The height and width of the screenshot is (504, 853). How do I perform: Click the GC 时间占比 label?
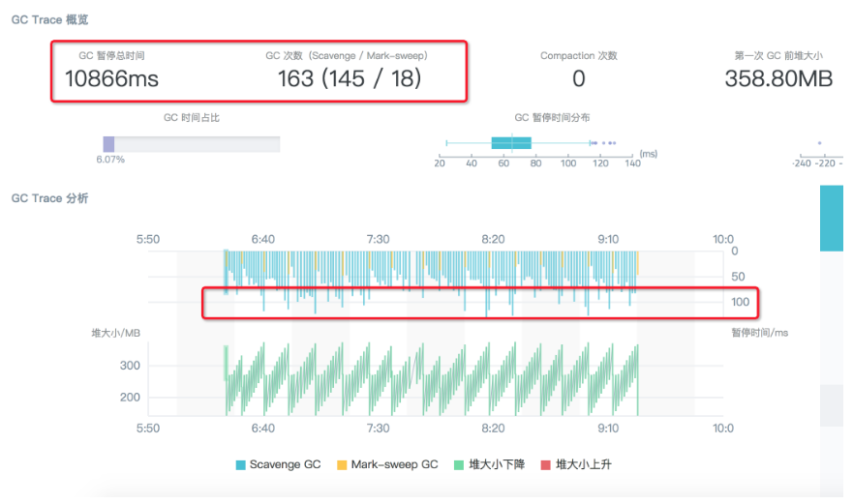pyautogui.click(x=192, y=117)
